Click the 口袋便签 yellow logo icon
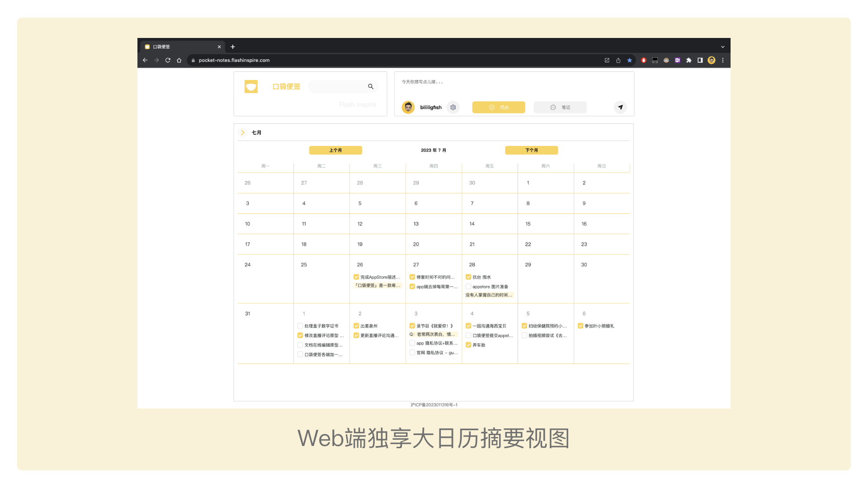The image size is (868, 488). (x=251, y=86)
